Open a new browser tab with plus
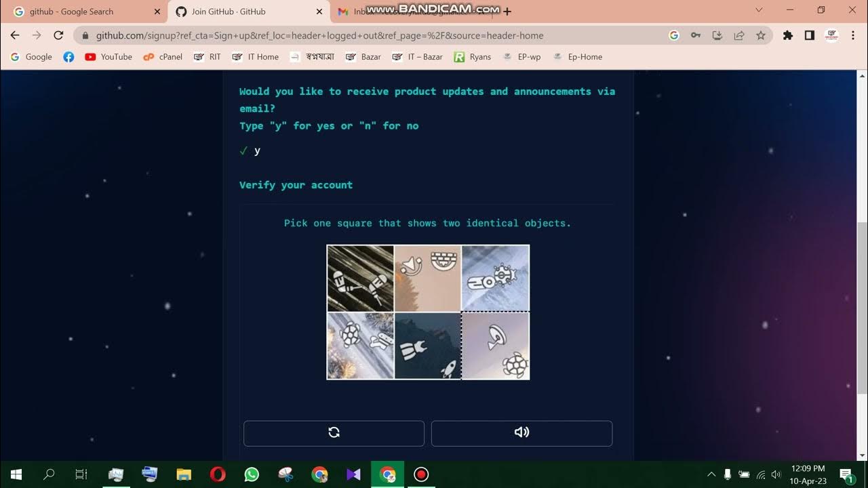Screen dimensions: 868x488 (507, 11)
